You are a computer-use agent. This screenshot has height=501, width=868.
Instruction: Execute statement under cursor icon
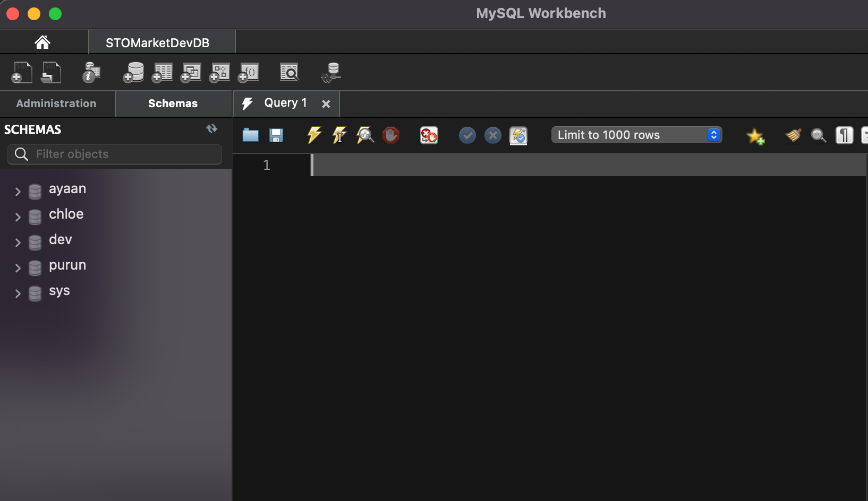pos(340,135)
